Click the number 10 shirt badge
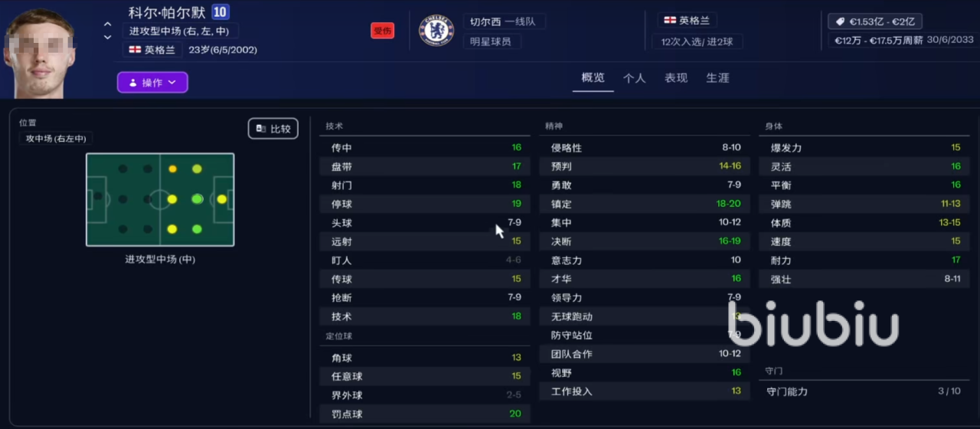Image resolution: width=980 pixels, height=429 pixels. 220,12
